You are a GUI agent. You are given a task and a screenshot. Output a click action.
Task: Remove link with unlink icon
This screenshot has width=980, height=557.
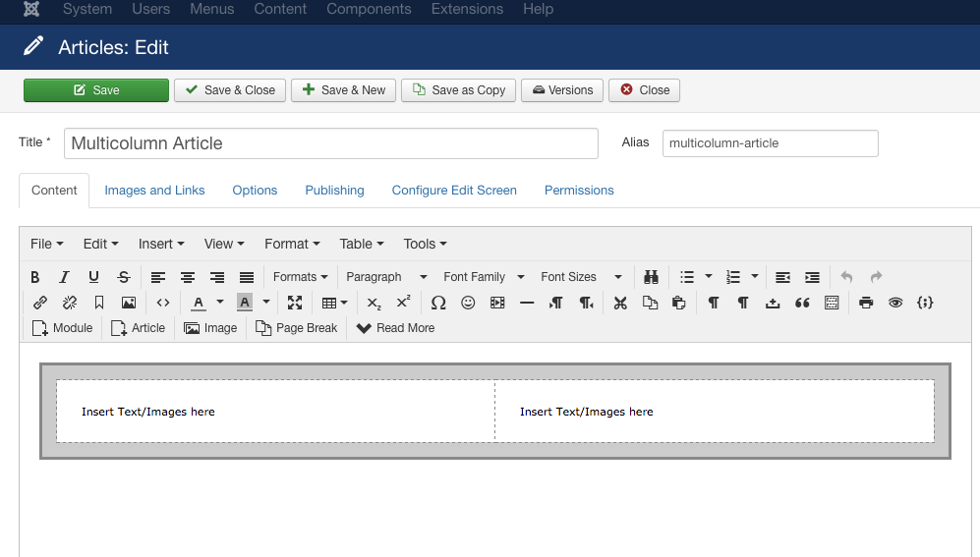click(x=70, y=303)
